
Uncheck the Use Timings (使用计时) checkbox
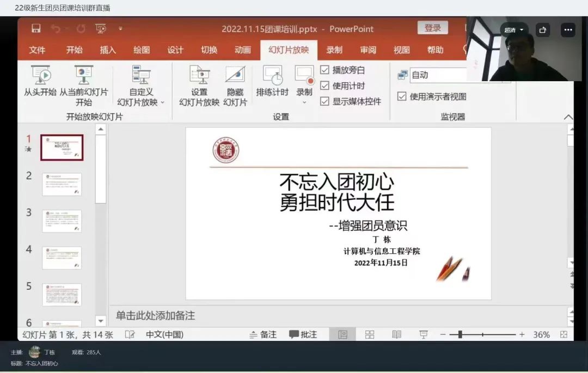[325, 85]
